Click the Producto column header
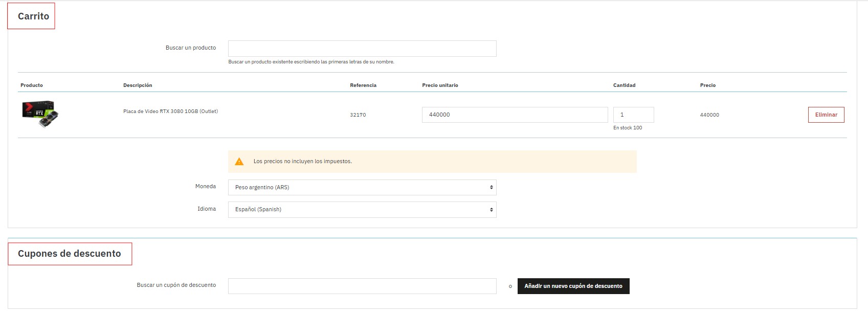 point(32,85)
